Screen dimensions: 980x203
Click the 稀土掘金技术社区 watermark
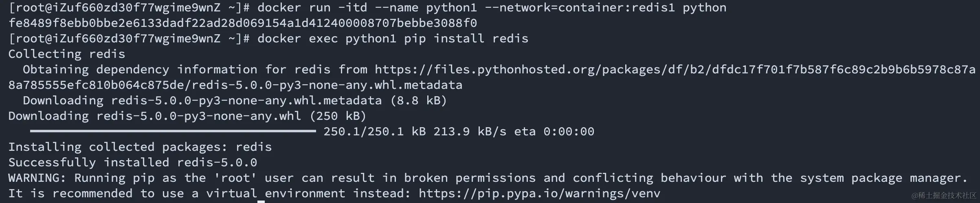pyautogui.click(x=944, y=196)
